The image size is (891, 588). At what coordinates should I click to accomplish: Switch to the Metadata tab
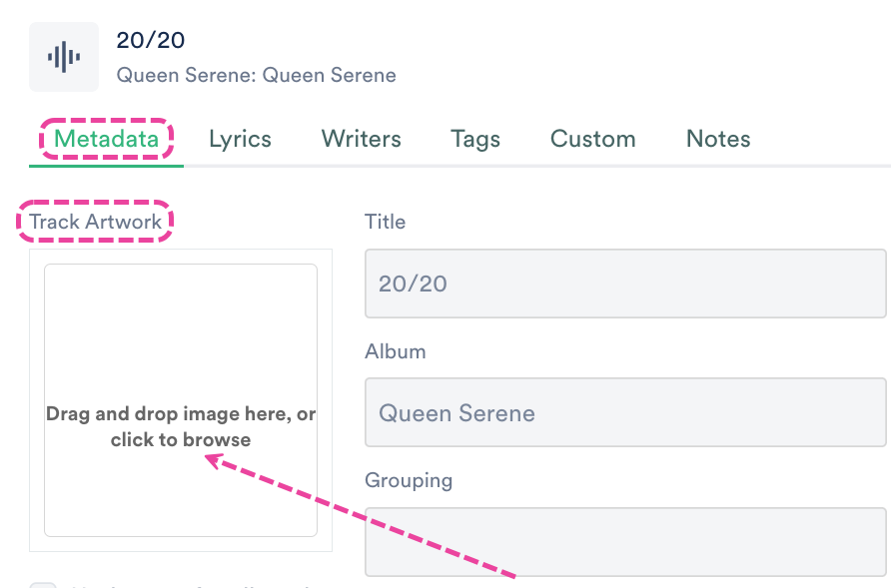[x=106, y=139]
